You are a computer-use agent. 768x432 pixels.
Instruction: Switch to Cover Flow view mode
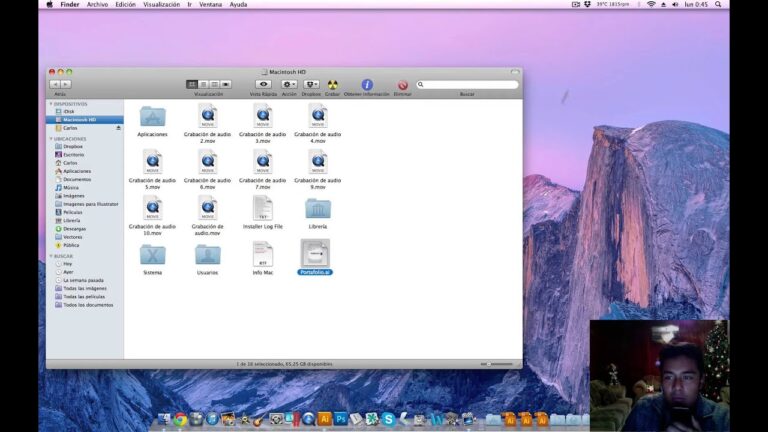(x=226, y=84)
